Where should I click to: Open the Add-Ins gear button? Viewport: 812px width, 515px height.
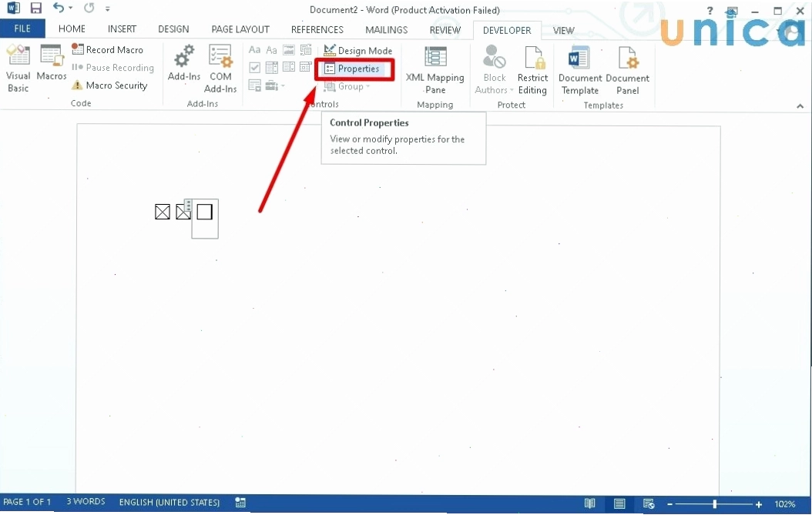pos(184,63)
